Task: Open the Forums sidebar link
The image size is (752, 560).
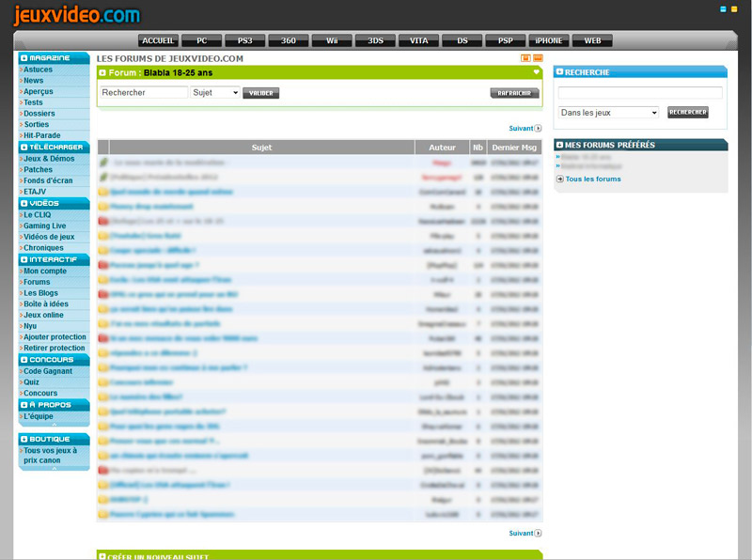Action: click(x=37, y=282)
